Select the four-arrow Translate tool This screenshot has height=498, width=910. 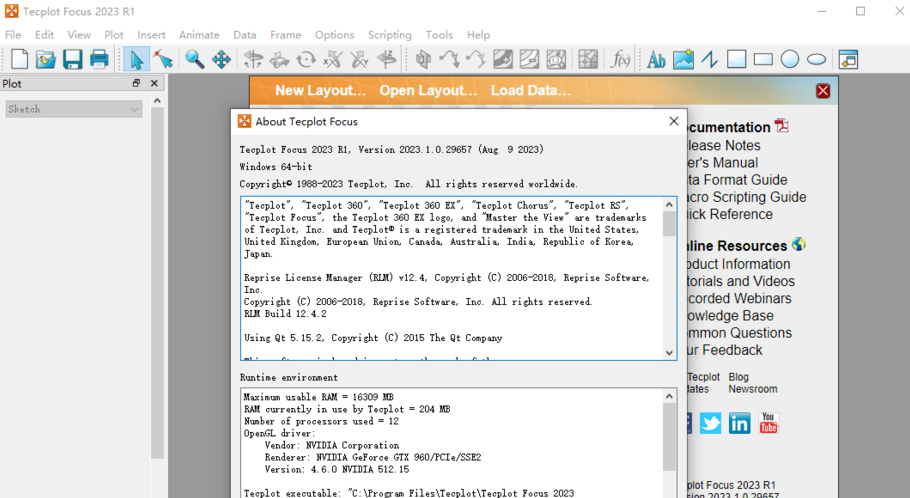click(x=222, y=59)
